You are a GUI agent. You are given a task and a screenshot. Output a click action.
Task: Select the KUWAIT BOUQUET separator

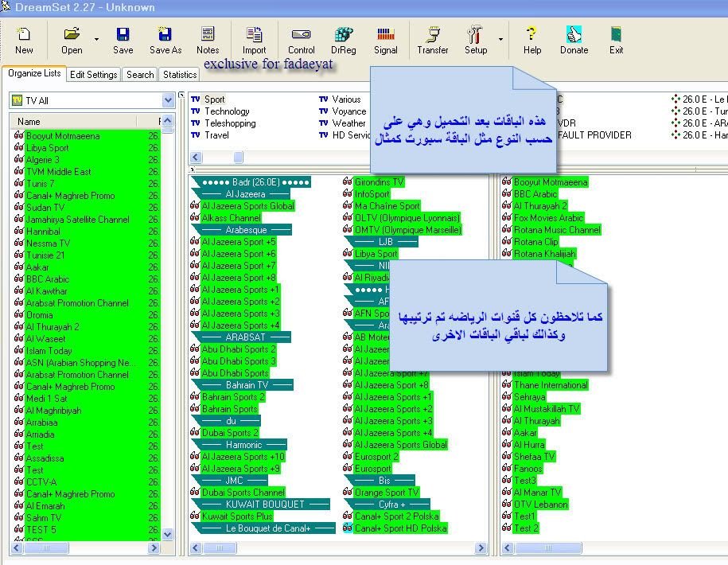(260, 505)
